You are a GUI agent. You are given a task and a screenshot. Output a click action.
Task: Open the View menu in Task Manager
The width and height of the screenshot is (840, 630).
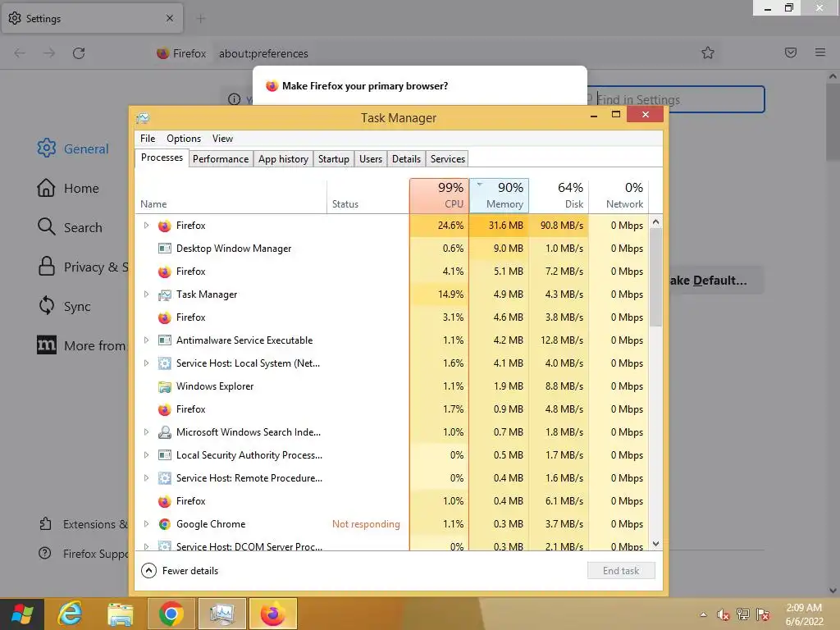pos(222,138)
